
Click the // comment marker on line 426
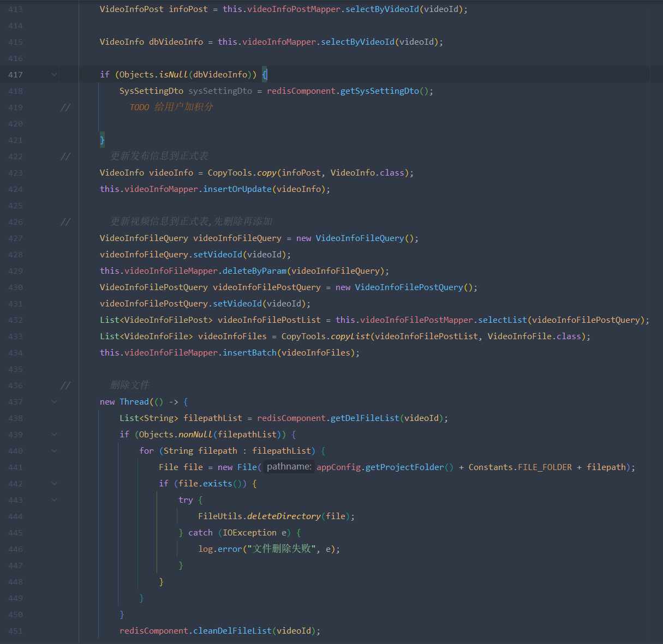click(65, 222)
